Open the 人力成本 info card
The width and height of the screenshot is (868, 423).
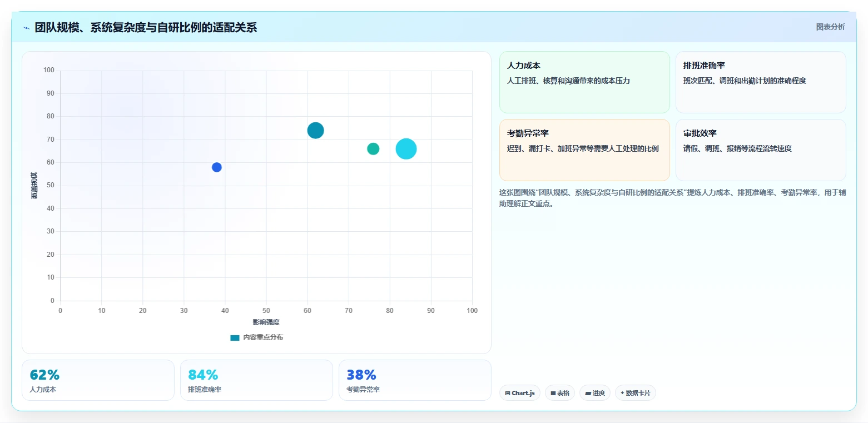tap(584, 82)
